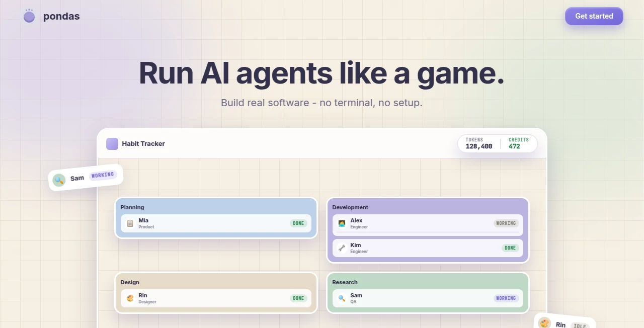Click the pondas logo icon
The width and height of the screenshot is (644, 328).
click(x=29, y=16)
